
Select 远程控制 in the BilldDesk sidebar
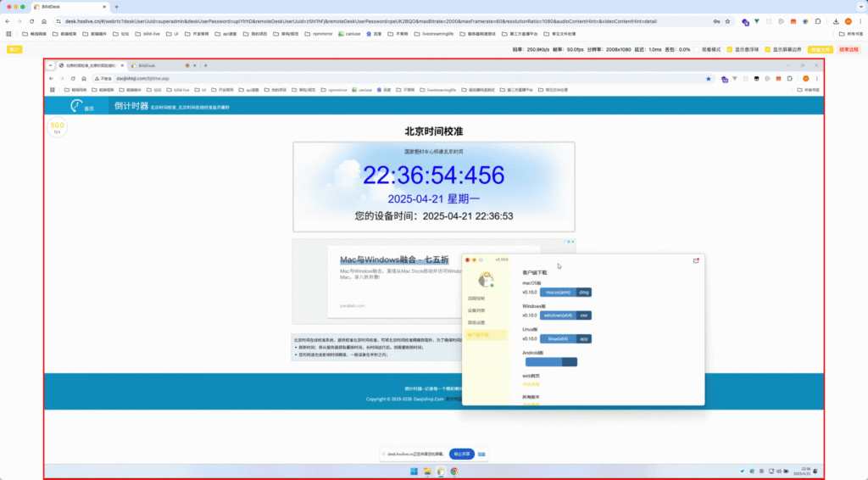coord(476,299)
